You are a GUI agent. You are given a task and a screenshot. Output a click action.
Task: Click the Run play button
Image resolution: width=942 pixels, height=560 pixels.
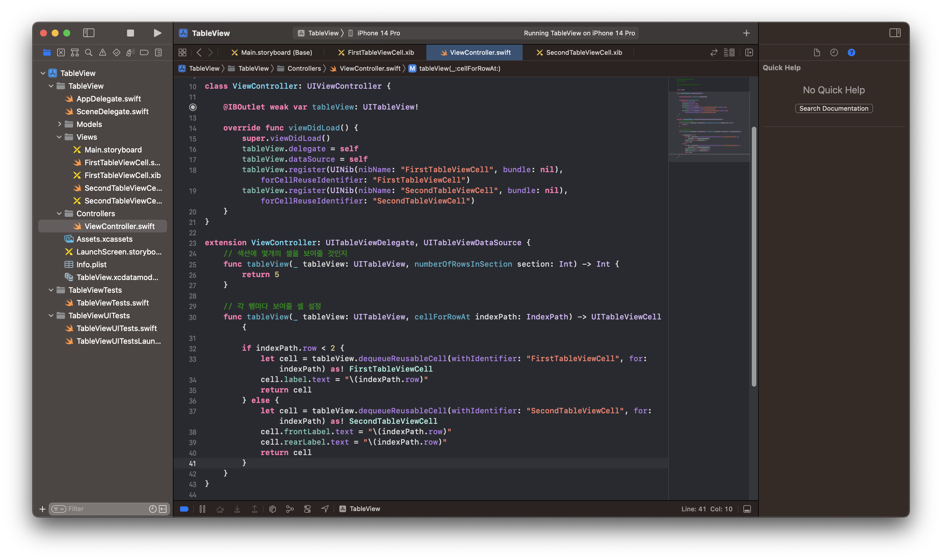click(157, 33)
